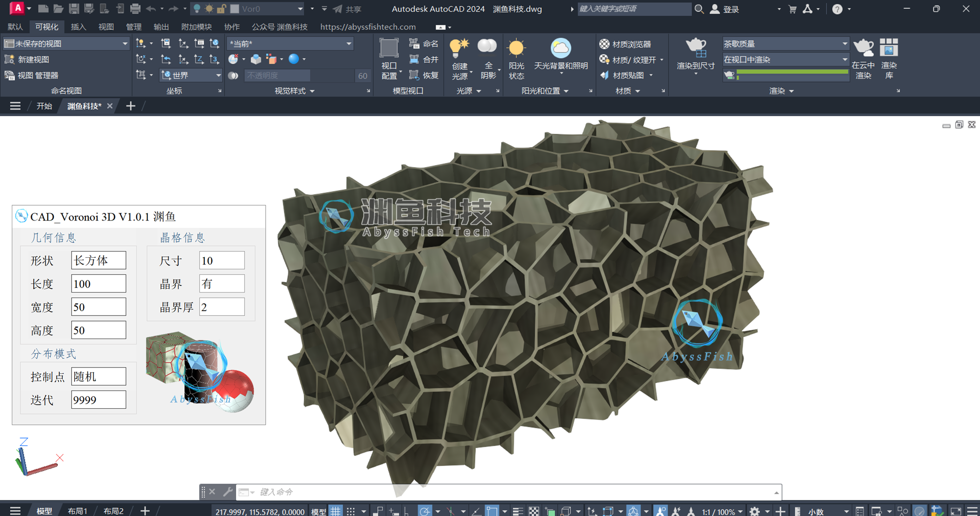
Task: Click New View (新建视图) button
Action: click(27, 60)
